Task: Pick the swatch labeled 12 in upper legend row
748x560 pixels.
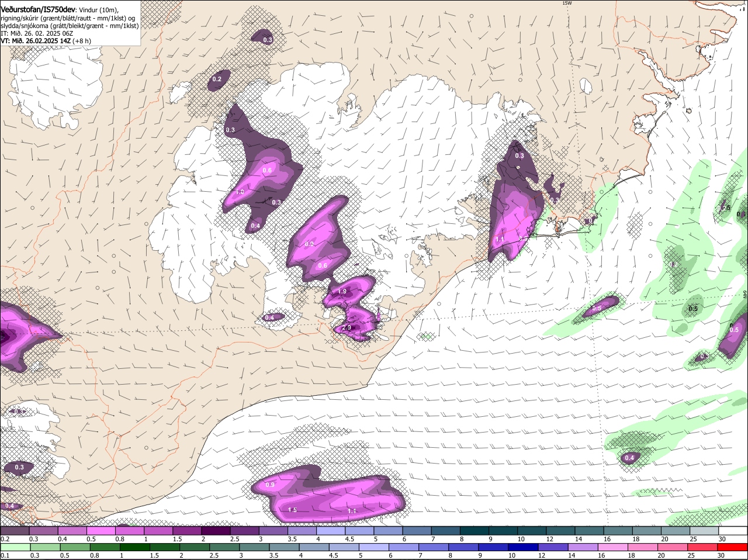Action: [x=561, y=531]
